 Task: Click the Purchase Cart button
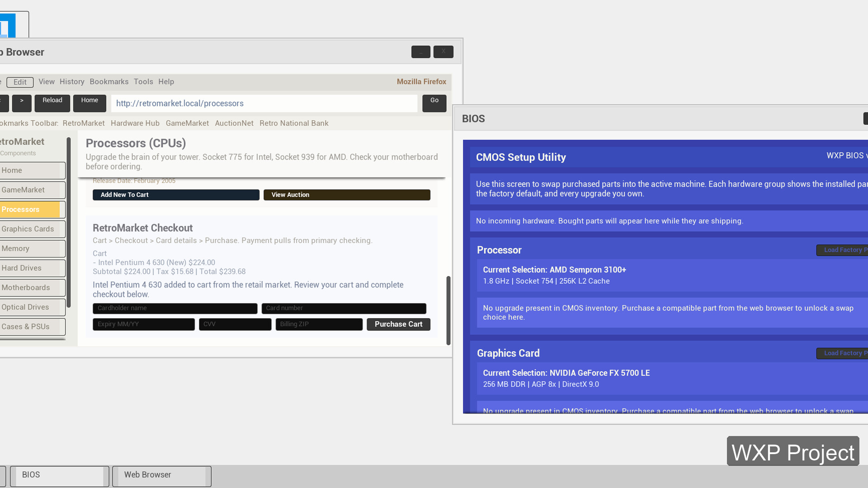click(398, 324)
